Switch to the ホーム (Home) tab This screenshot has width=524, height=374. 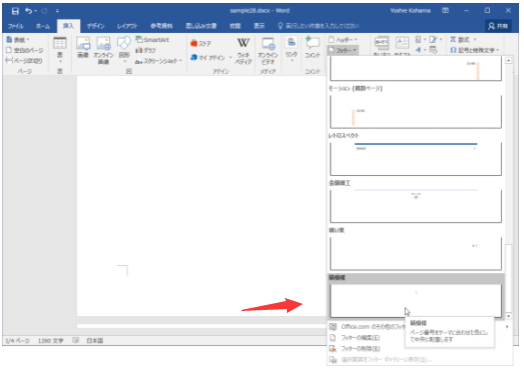43,26
